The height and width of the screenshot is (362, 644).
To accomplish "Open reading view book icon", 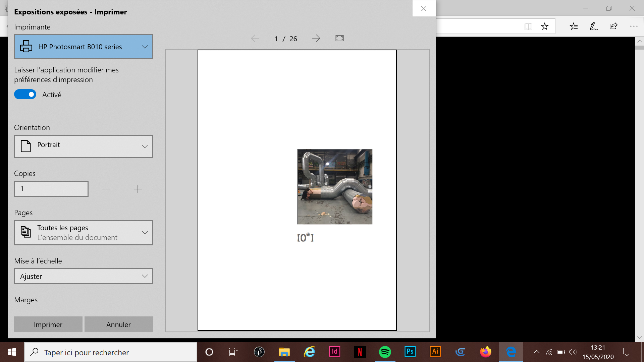I will (528, 26).
